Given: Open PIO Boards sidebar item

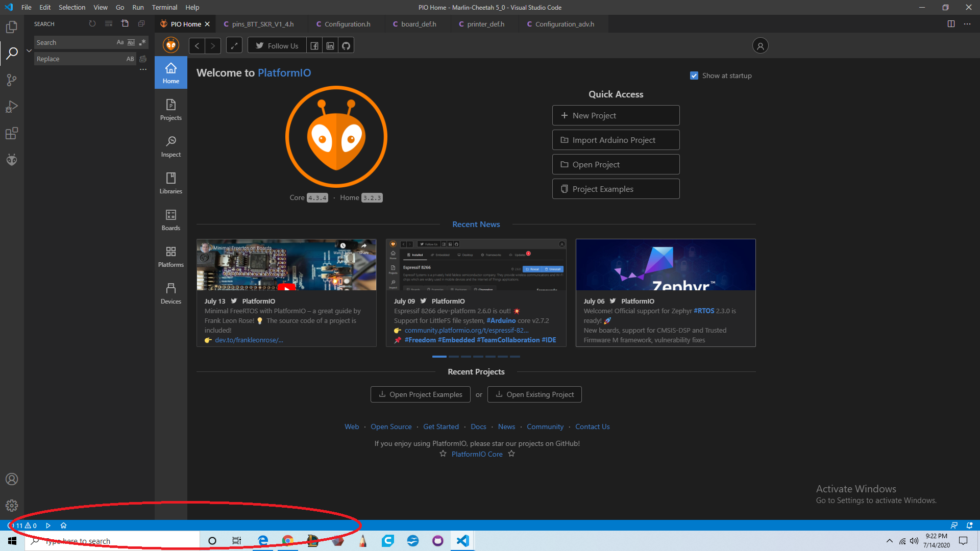Looking at the screenshot, I should (x=171, y=220).
